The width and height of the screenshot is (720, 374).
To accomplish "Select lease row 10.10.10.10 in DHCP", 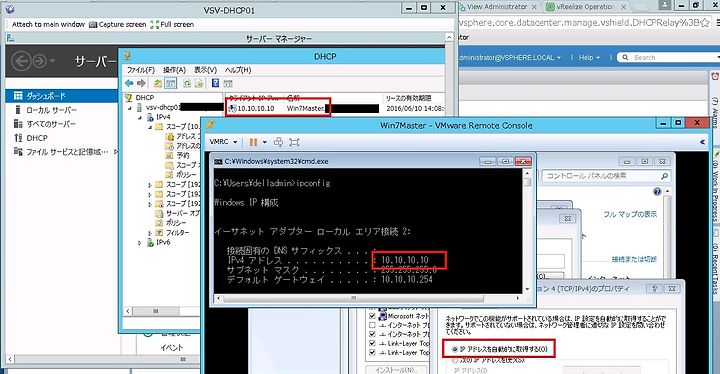I will 336,108.
